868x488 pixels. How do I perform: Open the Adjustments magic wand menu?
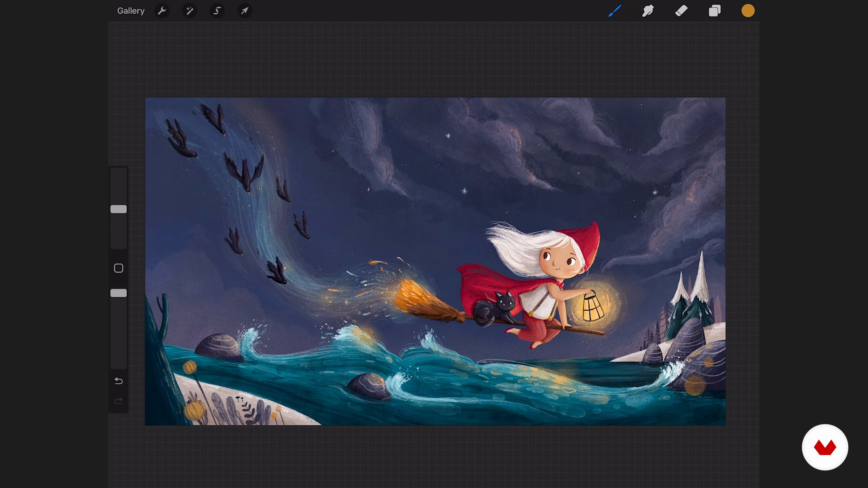tap(190, 11)
